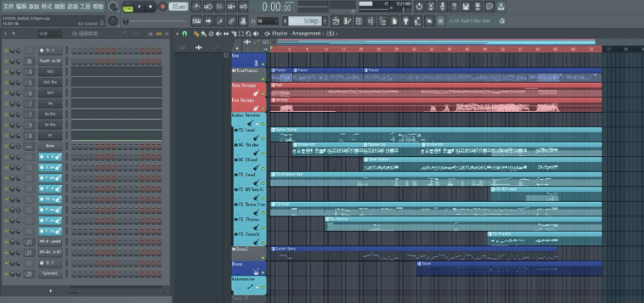
Task: Open the piano roll toolbar icon
Action: (x=347, y=20)
